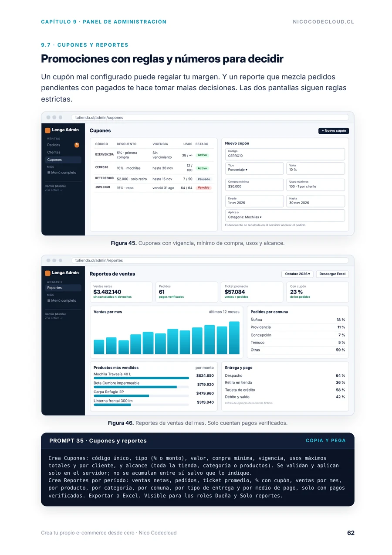392x555 pixels.
Task: Click the Retiro en tienda row
Action: coord(285,383)
